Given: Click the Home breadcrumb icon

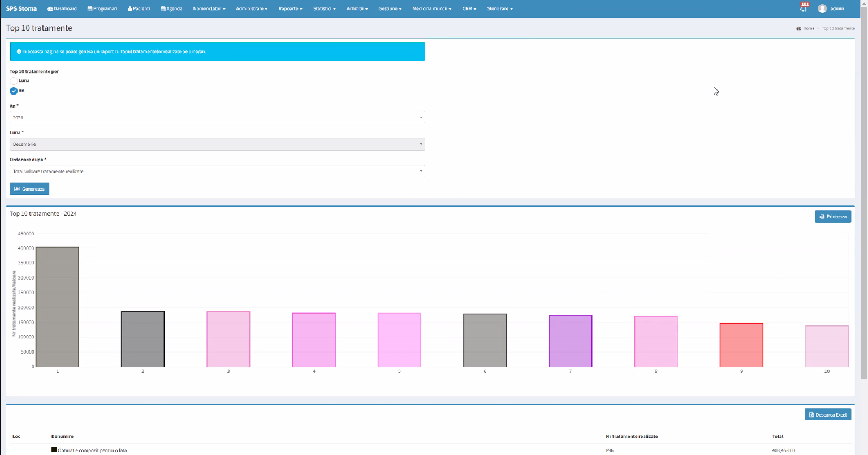Looking at the screenshot, I should (x=798, y=28).
